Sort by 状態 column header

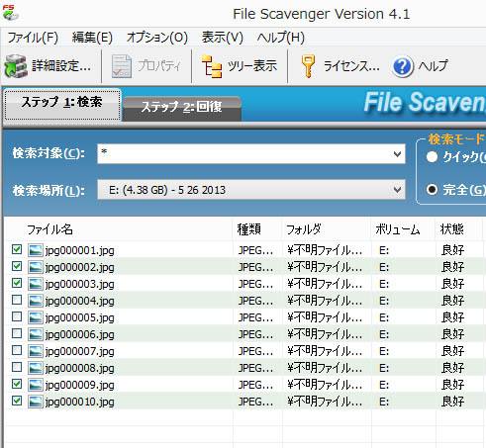[452, 228]
